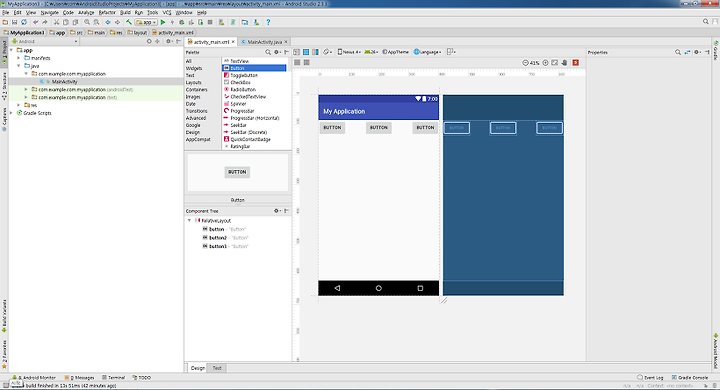
Task: Zoom out the design preview
Action: pos(525,62)
